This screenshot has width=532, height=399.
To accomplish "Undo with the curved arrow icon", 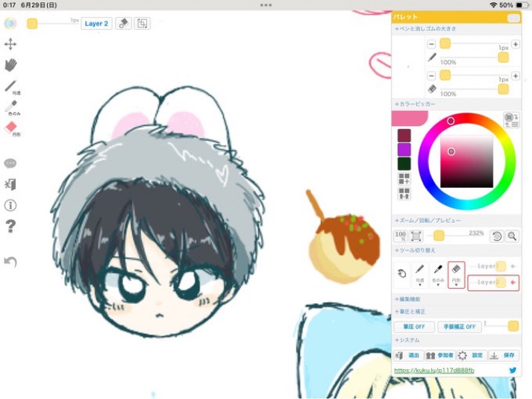I will point(10,261).
